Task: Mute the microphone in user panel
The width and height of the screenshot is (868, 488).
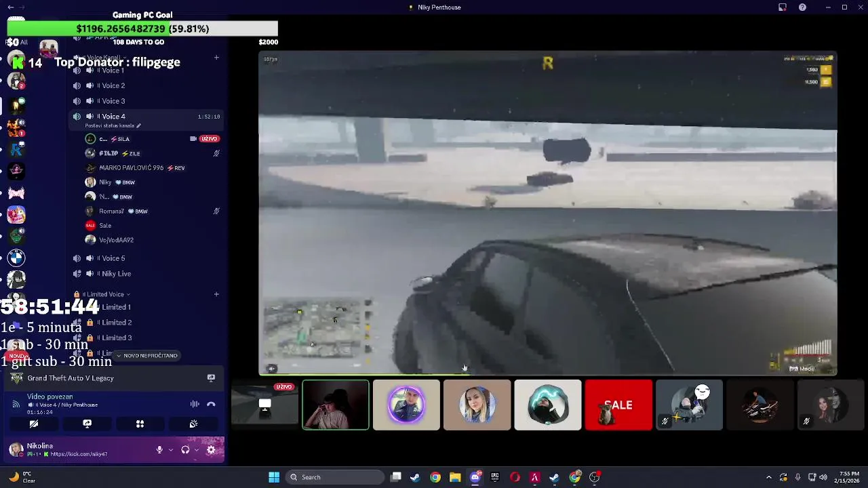Action: tap(159, 449)
